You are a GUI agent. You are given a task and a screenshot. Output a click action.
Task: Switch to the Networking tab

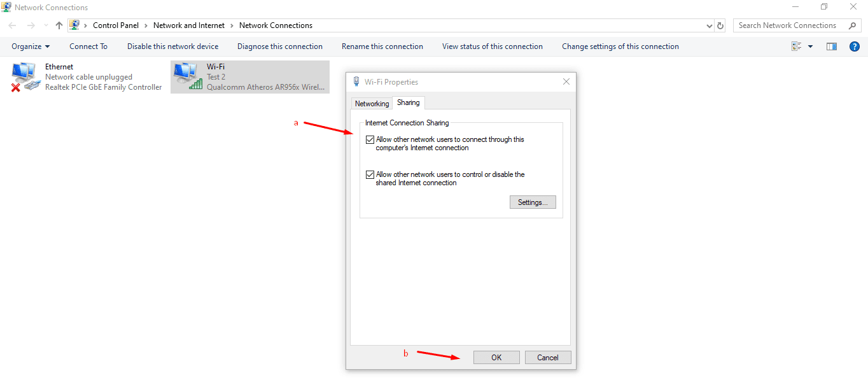372,104
